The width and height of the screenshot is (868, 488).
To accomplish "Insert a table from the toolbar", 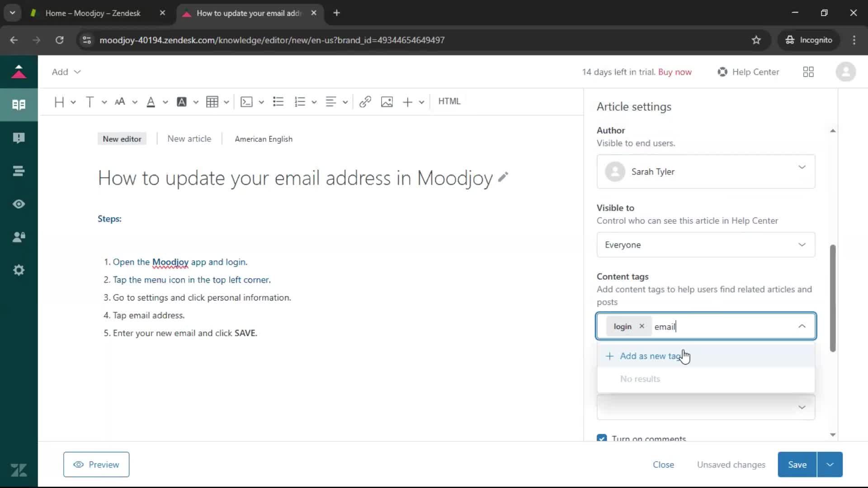I will point(212,102).
